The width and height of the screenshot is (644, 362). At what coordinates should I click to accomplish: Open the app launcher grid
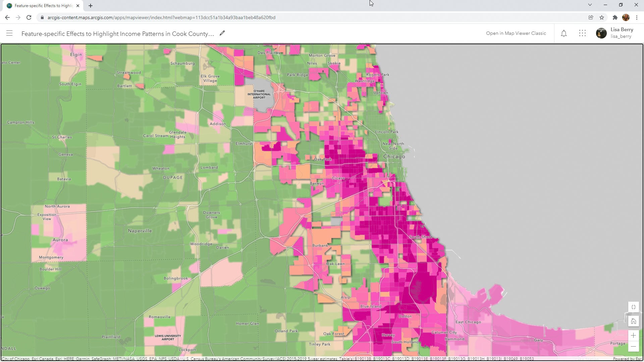click(x=582, y=33)
